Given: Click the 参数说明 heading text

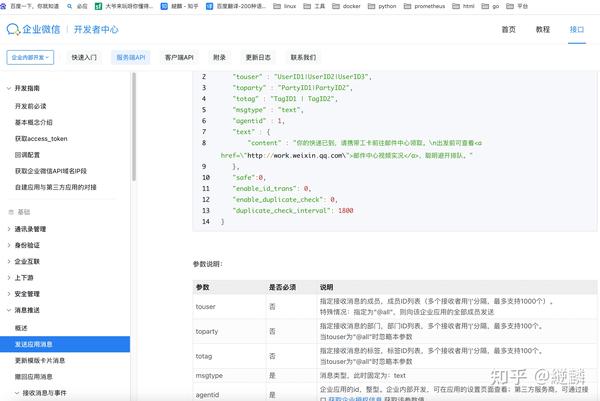Looking at the screenshot, I should click(x=208, y=264).
